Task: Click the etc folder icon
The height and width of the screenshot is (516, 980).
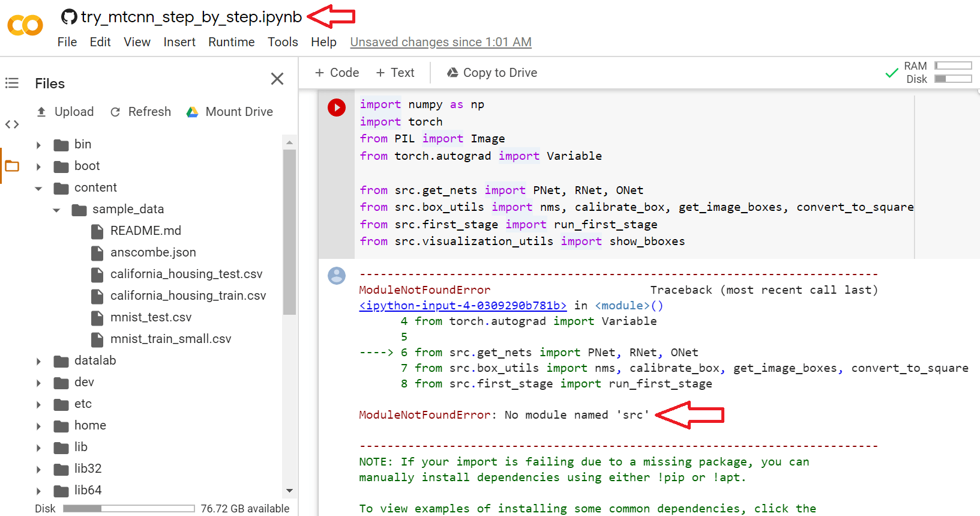Action: tap(61, 404)
